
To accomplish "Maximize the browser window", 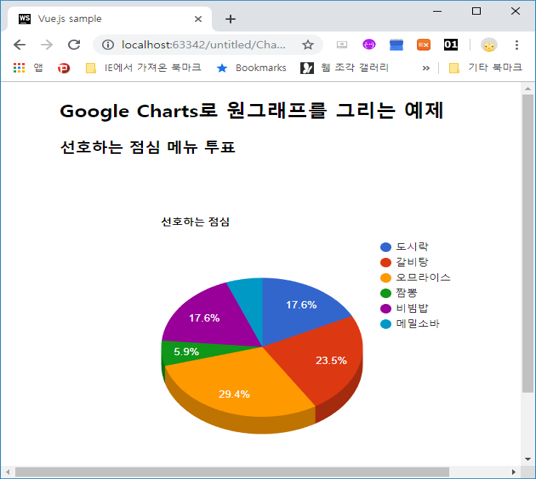I will (x=476, y=11).
